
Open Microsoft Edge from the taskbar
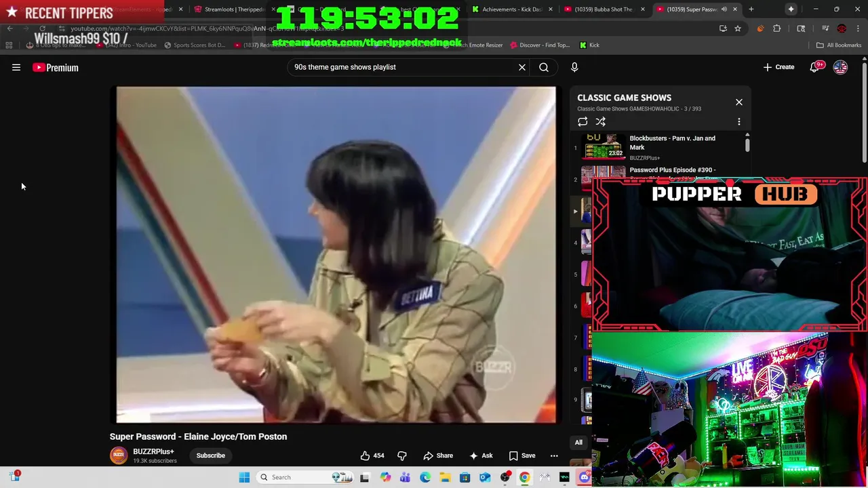coord(425,477)
